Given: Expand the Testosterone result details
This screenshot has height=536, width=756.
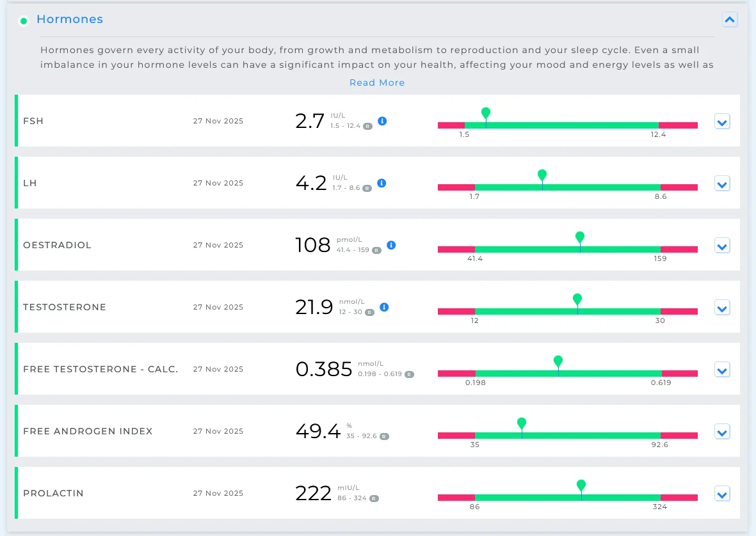Looking at the screenshot, I should click(722, 308).
